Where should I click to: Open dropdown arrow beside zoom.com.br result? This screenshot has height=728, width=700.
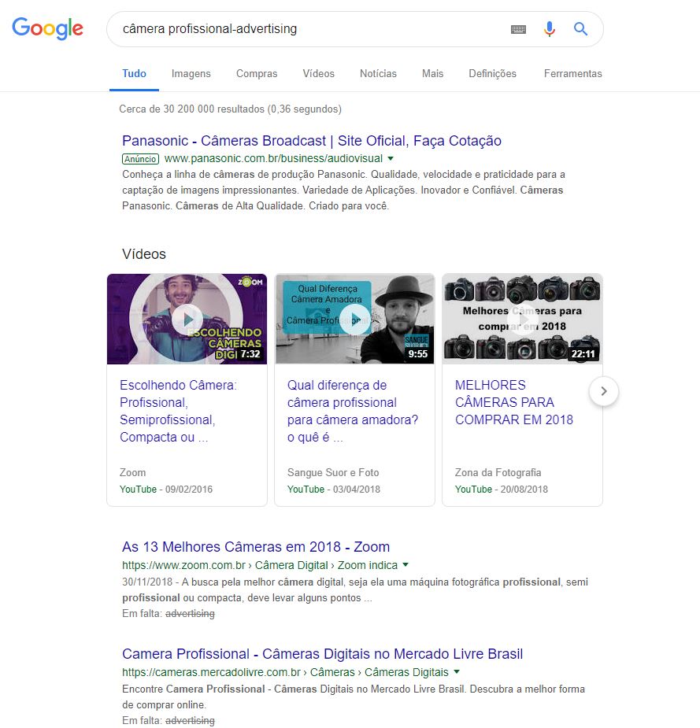pos(406,565)
